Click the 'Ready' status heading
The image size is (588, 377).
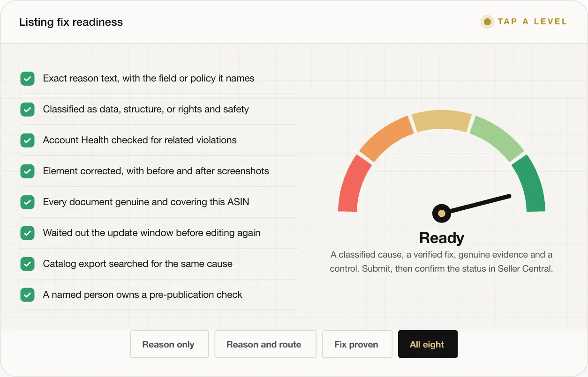(442, 238)
